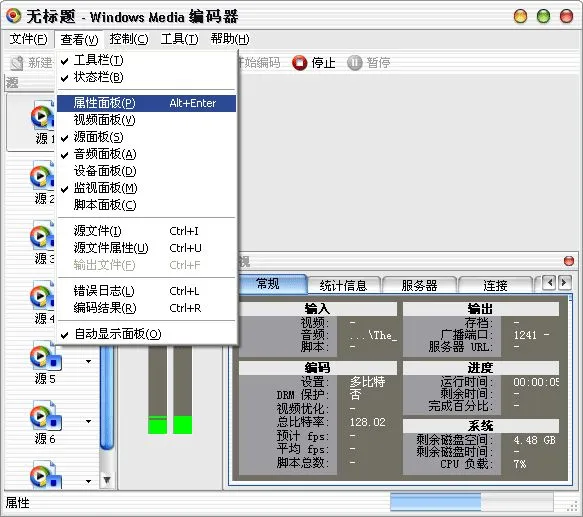Open the 文件(F) menu
583x517 pixels.
click(28, 39)
